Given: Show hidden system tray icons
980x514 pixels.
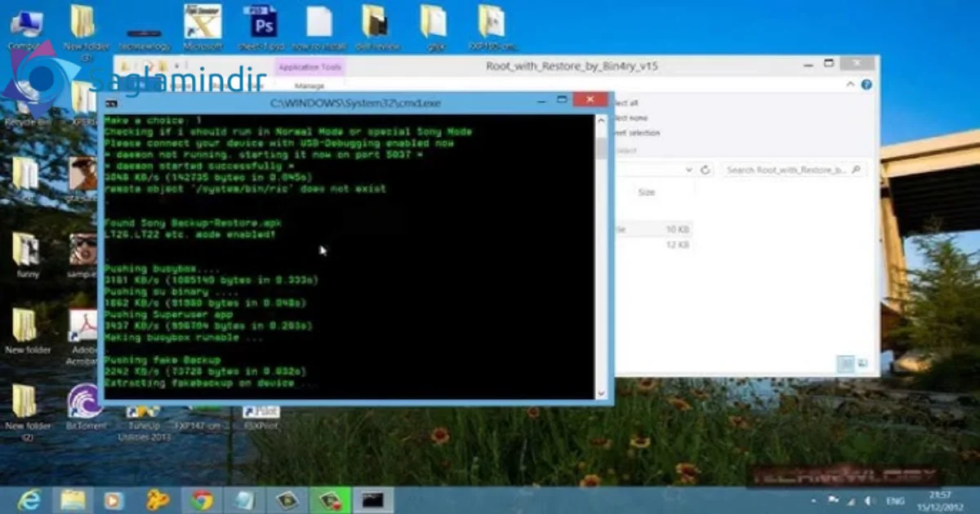Looking at the screenshot, I should (x=813, y=499).
